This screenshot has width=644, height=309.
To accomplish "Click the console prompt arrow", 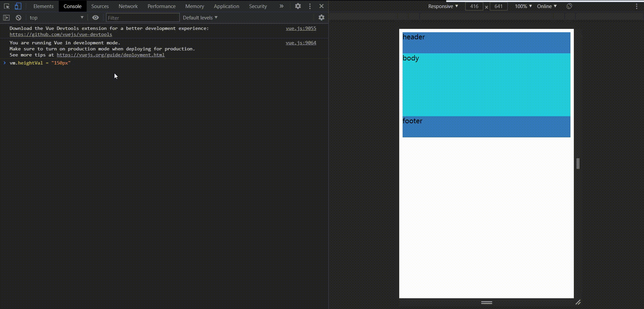I will point(5,63).
